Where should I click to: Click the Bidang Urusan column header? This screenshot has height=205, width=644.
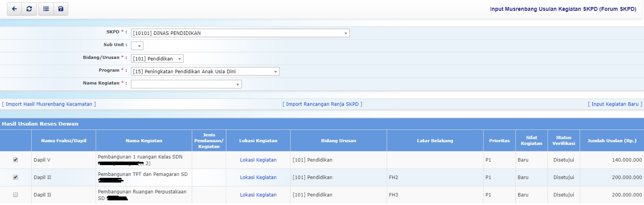point(339,141)
